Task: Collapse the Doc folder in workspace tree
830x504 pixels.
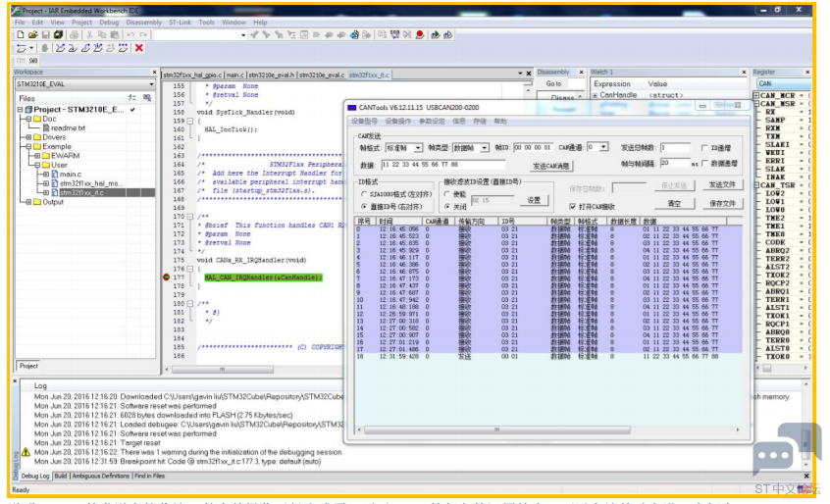Action: (28, 119)
